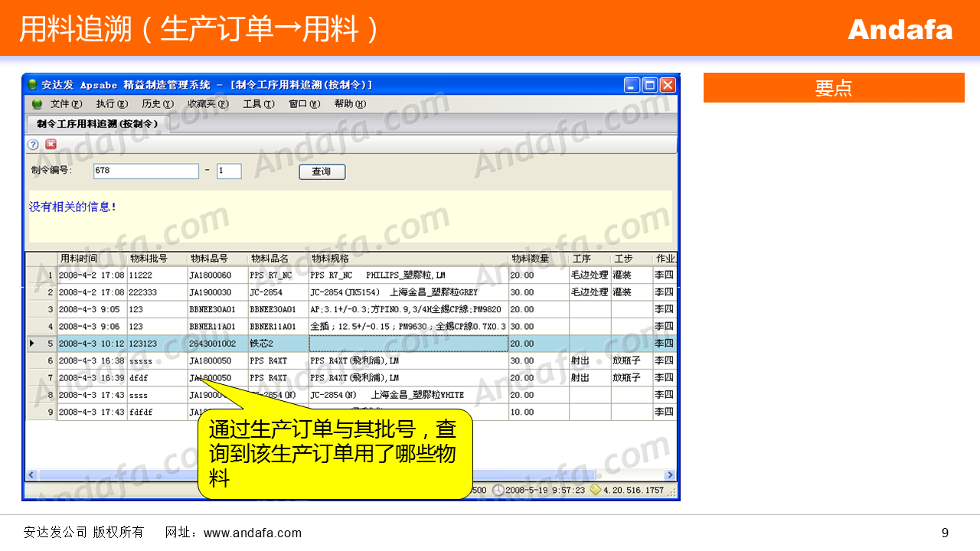
Task: Click the 制令编号 input field containing 678
Action: tap(145, 171)
